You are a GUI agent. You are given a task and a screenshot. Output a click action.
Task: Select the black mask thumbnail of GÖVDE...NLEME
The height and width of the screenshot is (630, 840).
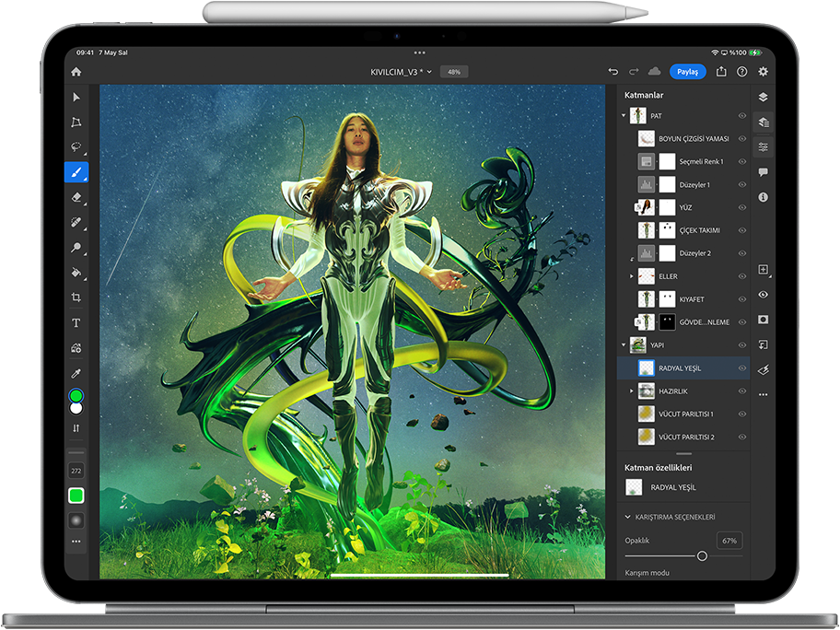[667, 322]
